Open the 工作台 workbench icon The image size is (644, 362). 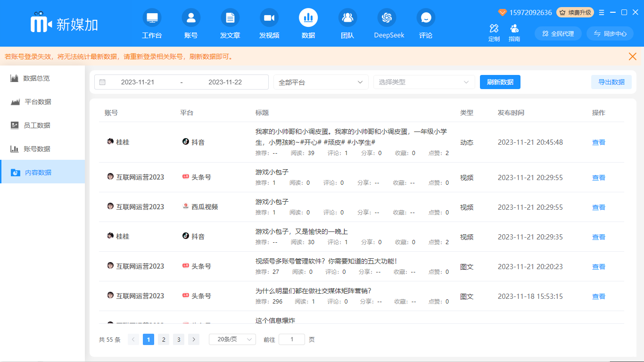pyautogui.click(x=152, y=18)
